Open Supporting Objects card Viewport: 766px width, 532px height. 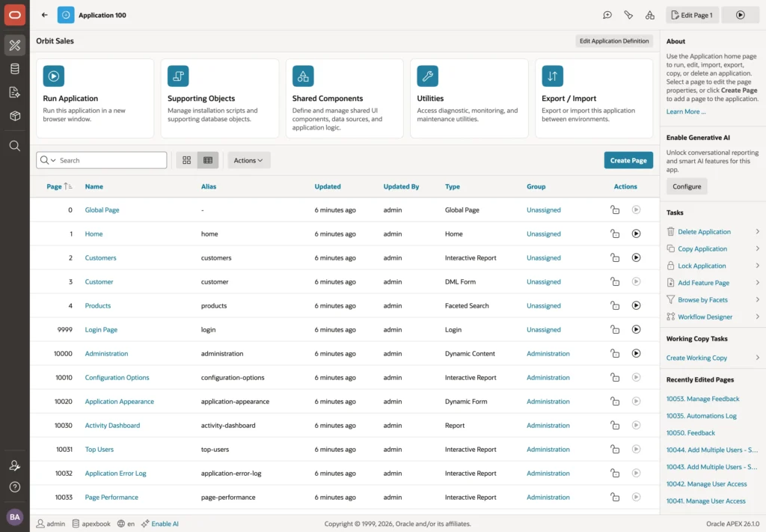point(220,98)
